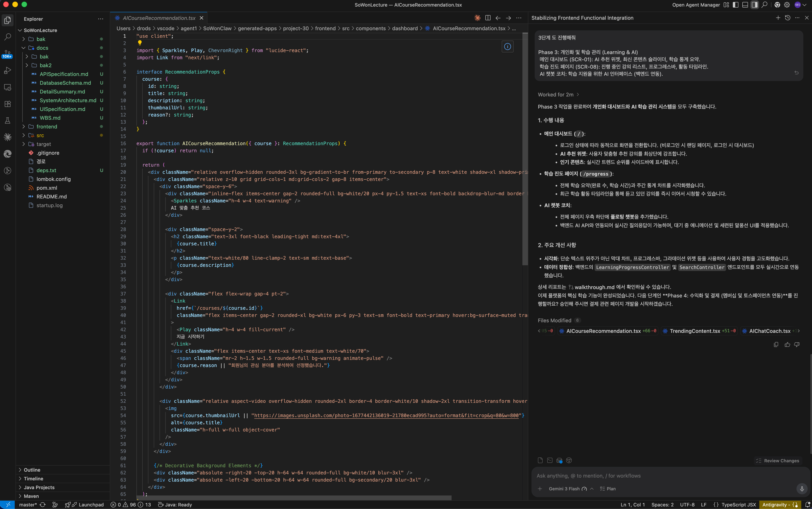Copy the agent response
The width and height of the screenshot is (812, 509).
tap(776, 344)
